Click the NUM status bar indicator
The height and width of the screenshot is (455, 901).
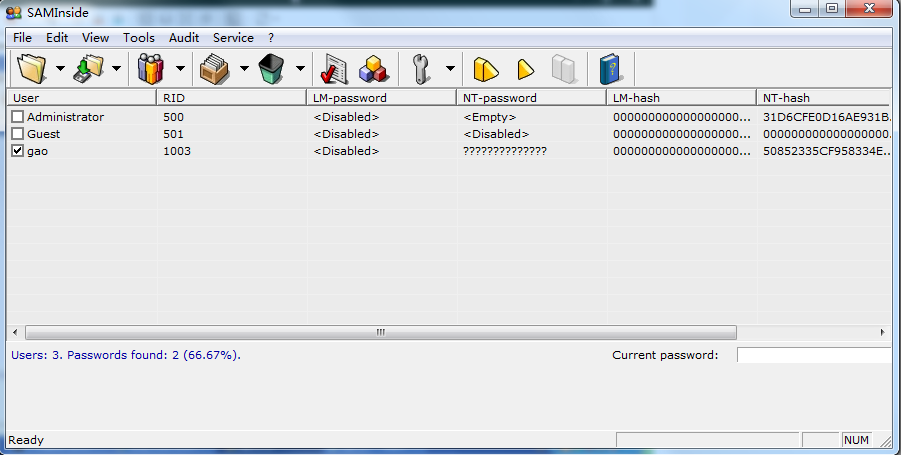click(856, 440)
